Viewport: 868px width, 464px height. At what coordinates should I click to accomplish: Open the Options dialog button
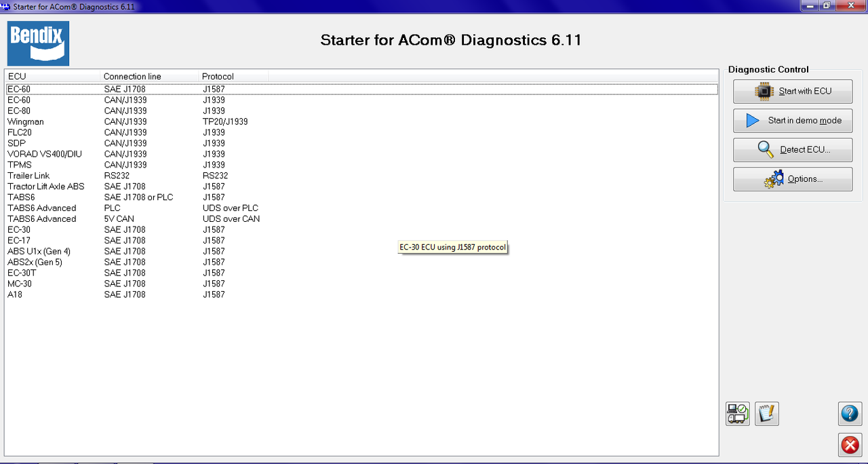coord(793,179)
